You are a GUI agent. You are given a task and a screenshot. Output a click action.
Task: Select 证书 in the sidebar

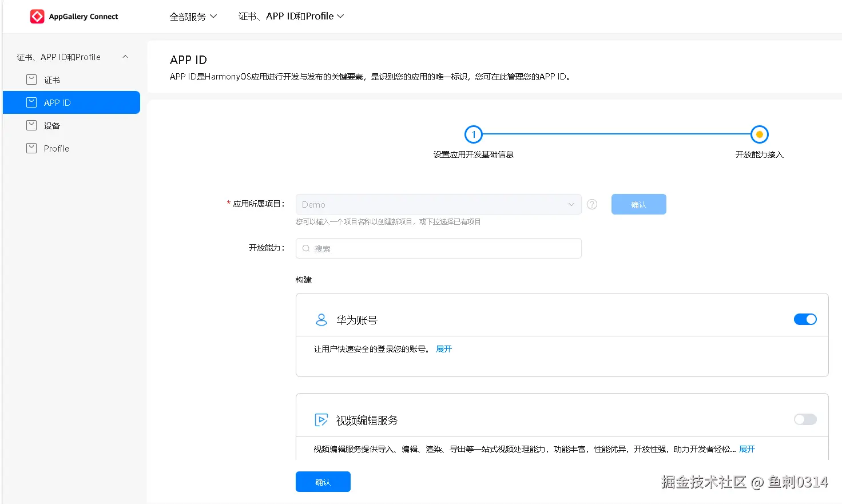72,80
